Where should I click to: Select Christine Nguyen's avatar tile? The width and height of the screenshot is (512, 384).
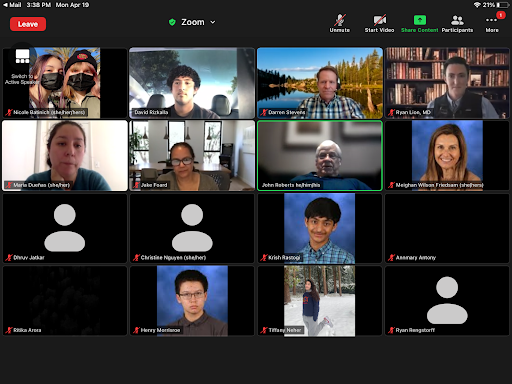tap(192, 228)
